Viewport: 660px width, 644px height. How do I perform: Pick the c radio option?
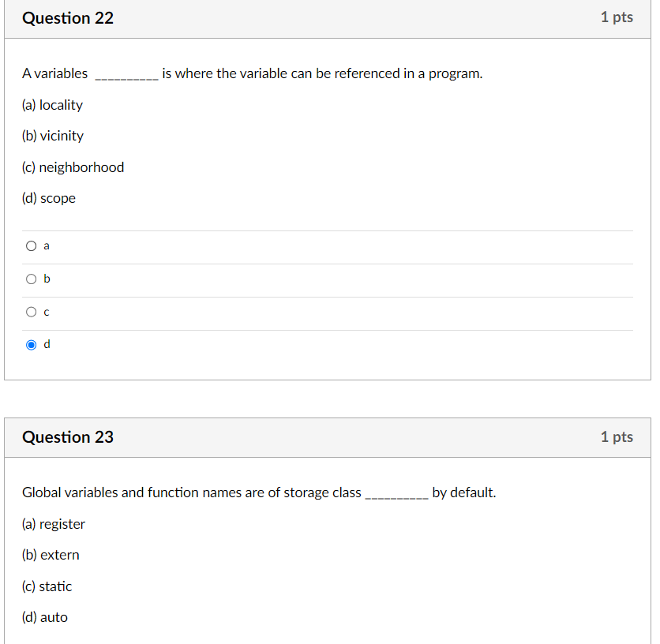coord(31,312)
